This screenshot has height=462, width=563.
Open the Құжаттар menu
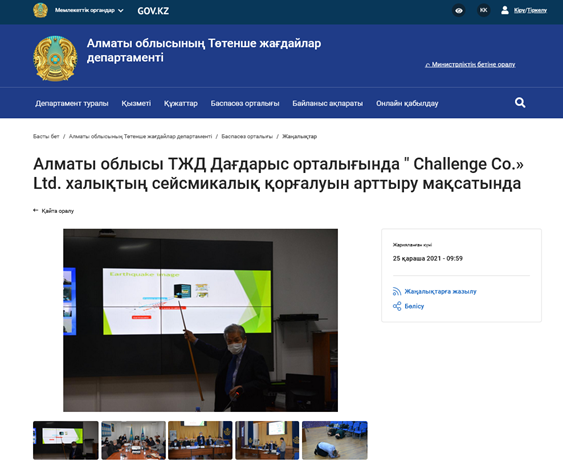coord(181,103)
